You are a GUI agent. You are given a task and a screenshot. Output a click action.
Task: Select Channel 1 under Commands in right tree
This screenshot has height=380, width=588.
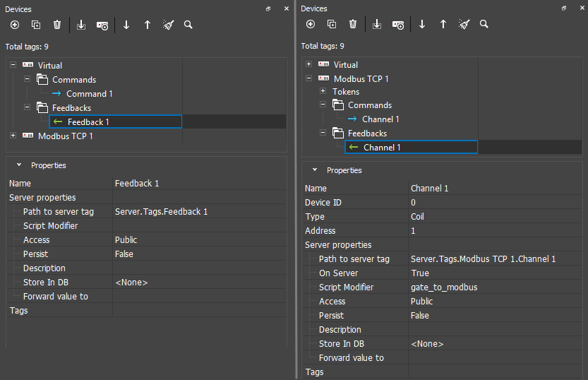point(380,119)
